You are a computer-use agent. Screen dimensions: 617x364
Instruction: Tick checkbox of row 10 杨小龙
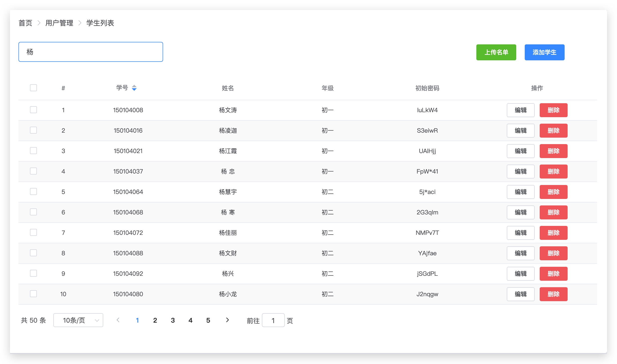[x=33, y=294]
